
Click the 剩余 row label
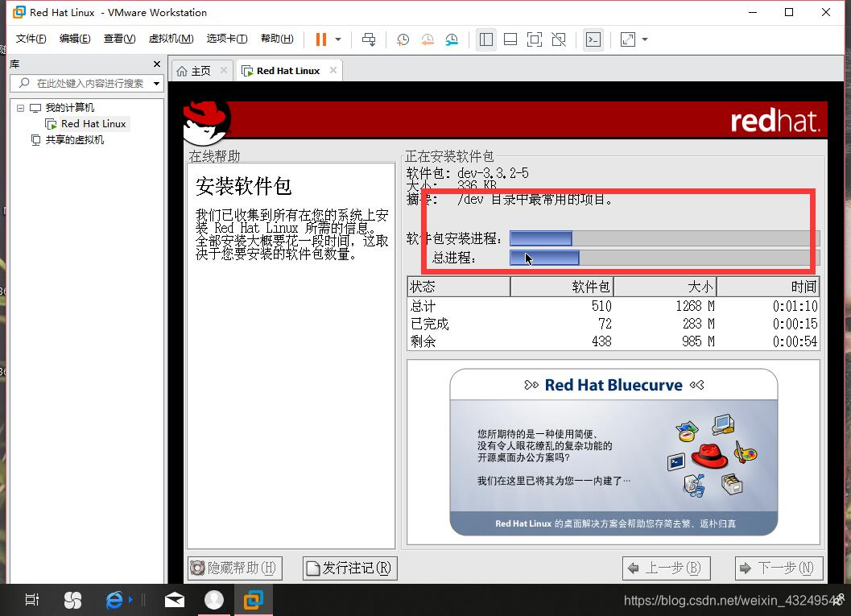(423, 341)
